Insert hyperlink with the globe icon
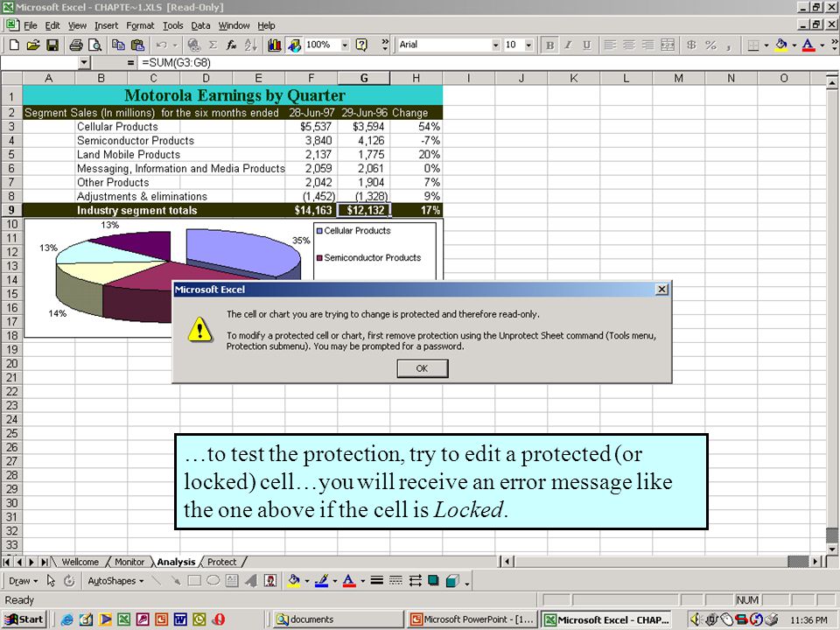Viewport: 840px width, 630px height. (194, 45)
